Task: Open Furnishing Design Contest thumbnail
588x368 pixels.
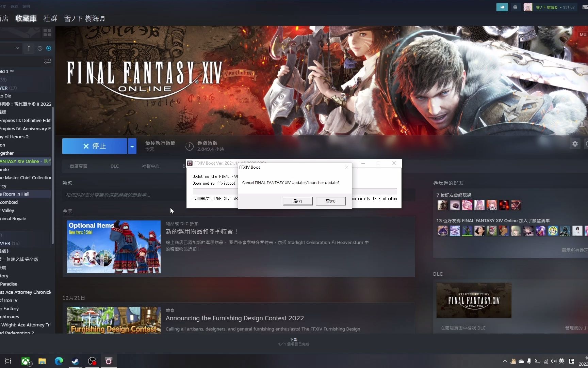Action: point(114,320)
